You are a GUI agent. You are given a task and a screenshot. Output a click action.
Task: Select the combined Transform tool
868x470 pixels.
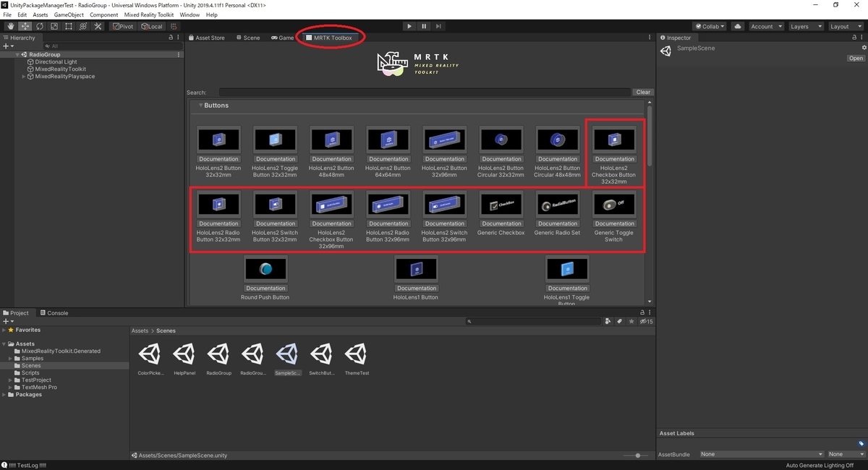click(x=83, y=26)
